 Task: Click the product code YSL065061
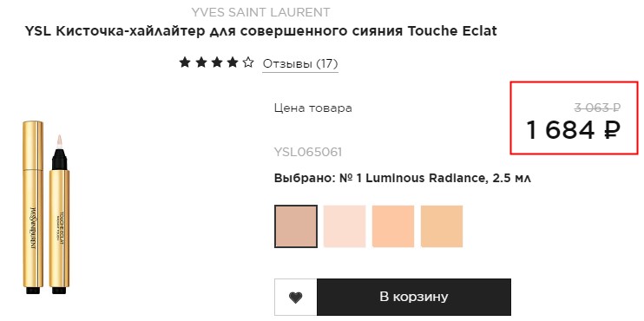(308, 153)
